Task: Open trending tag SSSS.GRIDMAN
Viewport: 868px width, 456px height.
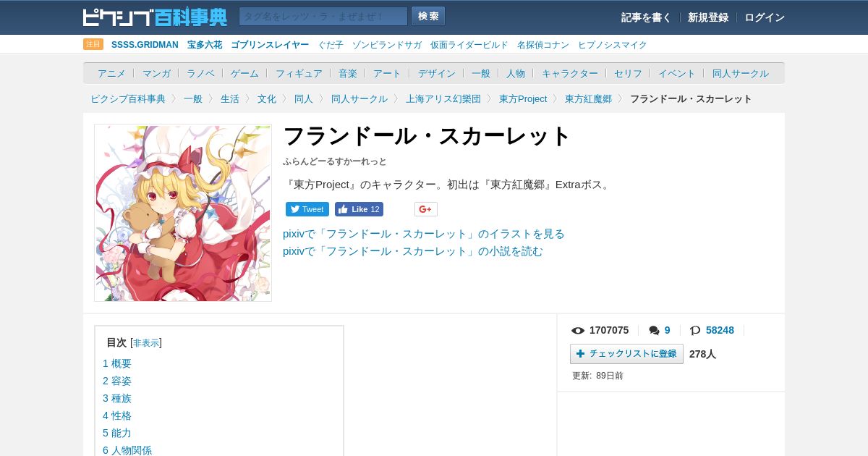Action: [x=145, y=45]
